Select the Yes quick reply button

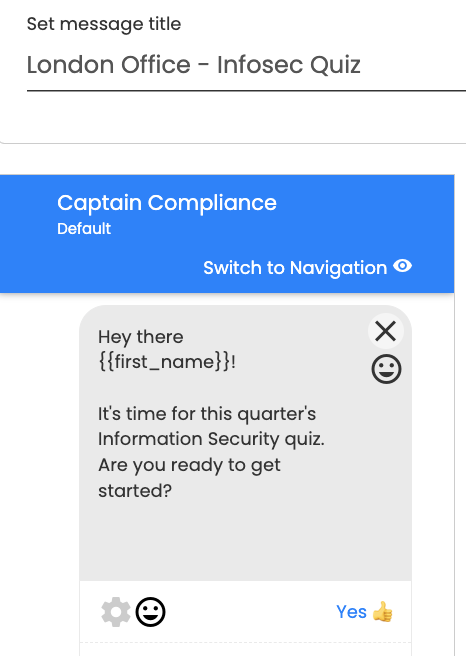(x=364, y=612)
